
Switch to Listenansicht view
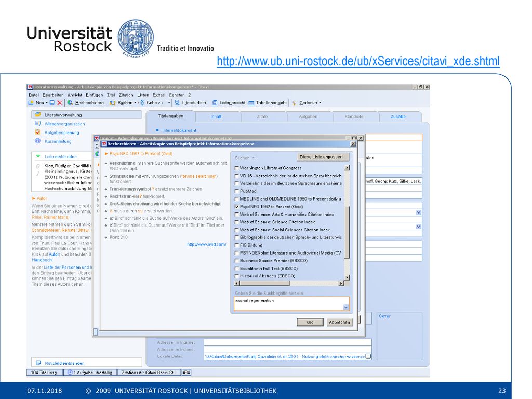click(x=229, y=103)
